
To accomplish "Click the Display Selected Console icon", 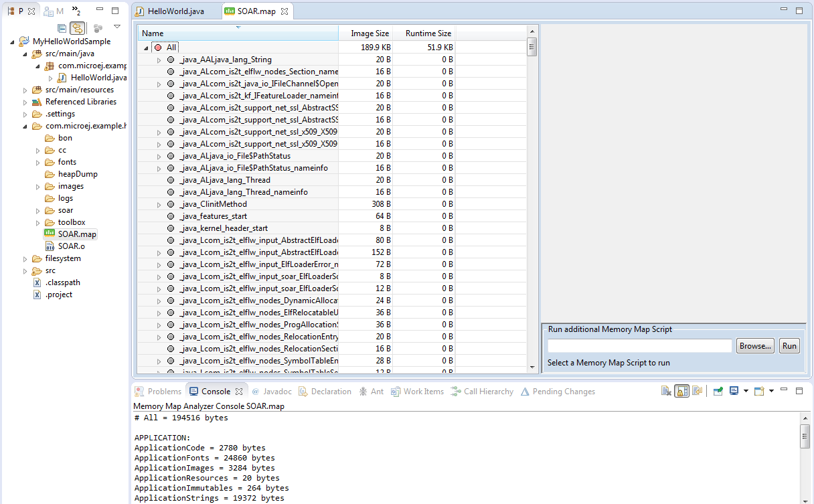I will click(x=734, y=392).
